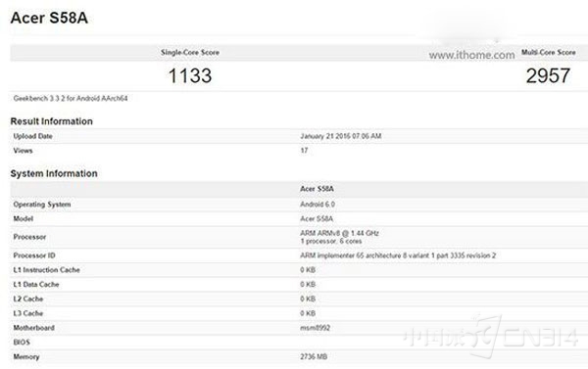Viewport: 588px width, 369px height.
Task: Click the Views row label
Action: tap(23, 151)
